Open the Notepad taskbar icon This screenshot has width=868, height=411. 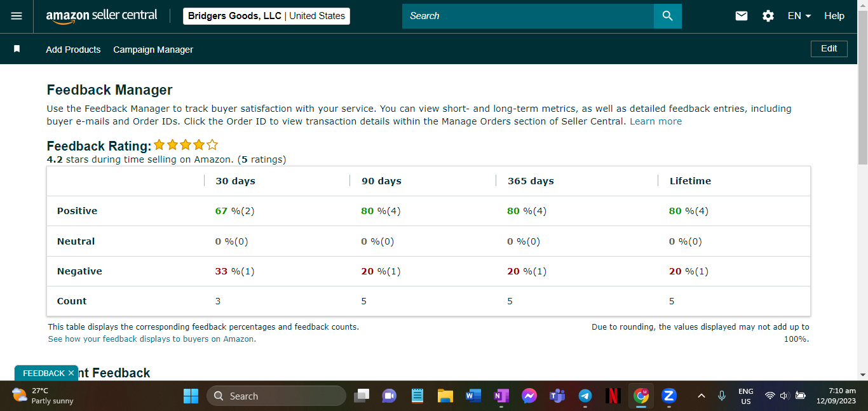[x=417, y=396]
